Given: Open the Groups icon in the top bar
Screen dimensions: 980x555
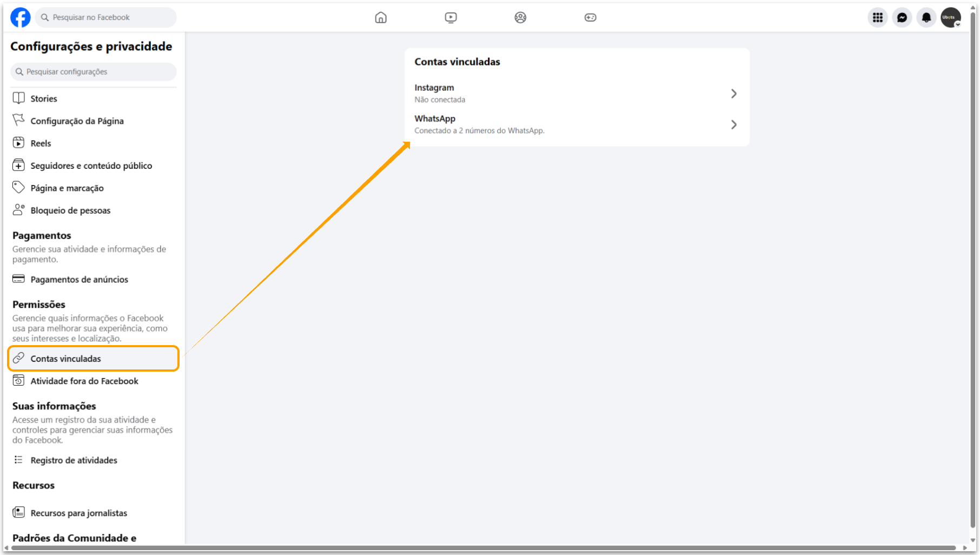Looking at the screenshot, I should [x=520, y=17].
